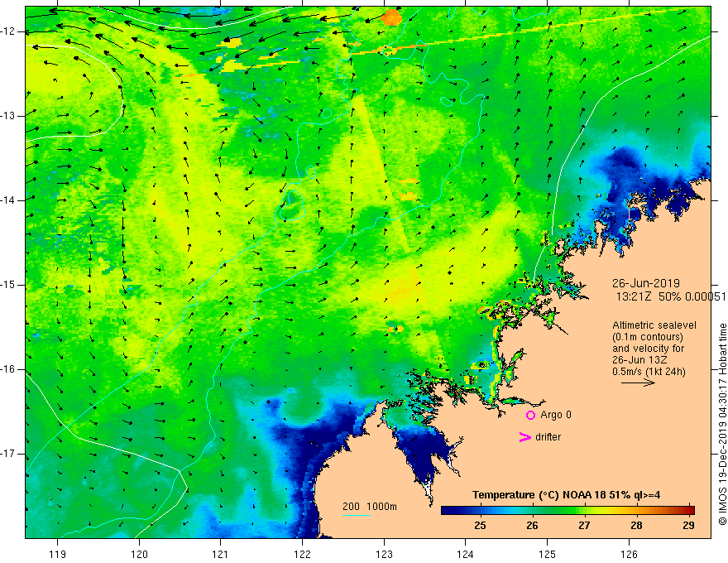Click the '-14' latitude axis label
728x563 pixels.
(x=8, y=200)
